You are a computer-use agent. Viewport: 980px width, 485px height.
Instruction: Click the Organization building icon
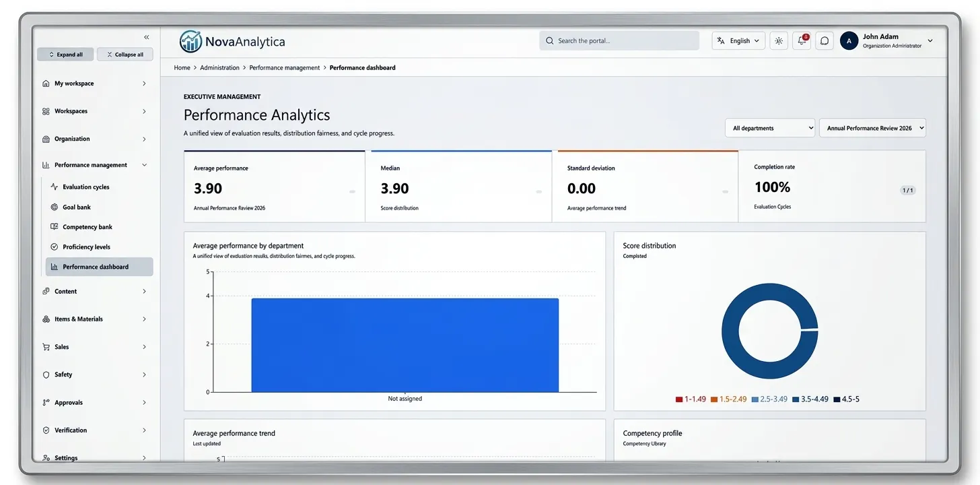(x=46, y=139)
